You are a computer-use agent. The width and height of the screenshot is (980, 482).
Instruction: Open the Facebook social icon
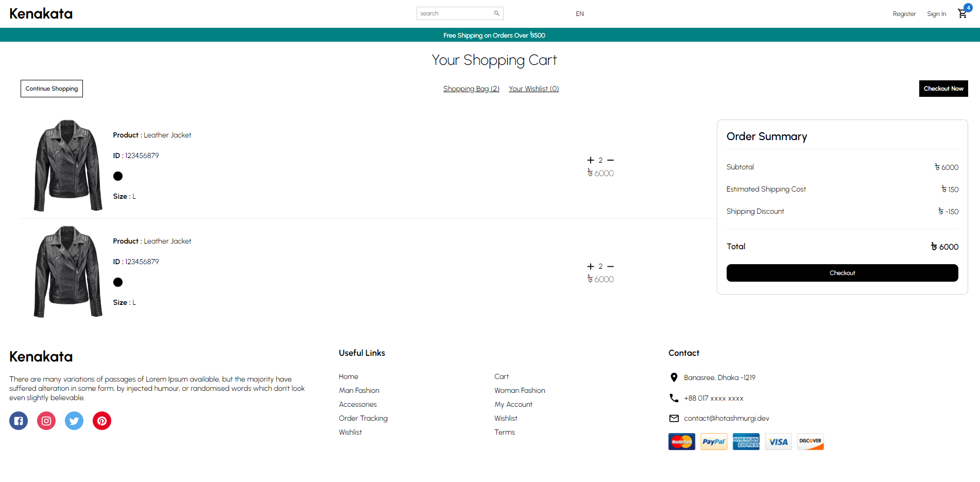(19, 421)
